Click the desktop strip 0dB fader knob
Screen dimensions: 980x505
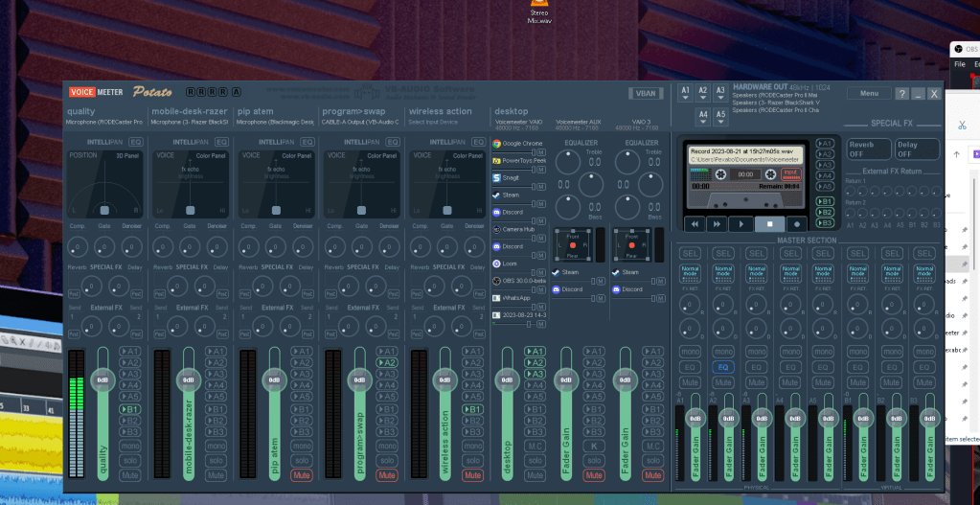(x=507, y=380)
